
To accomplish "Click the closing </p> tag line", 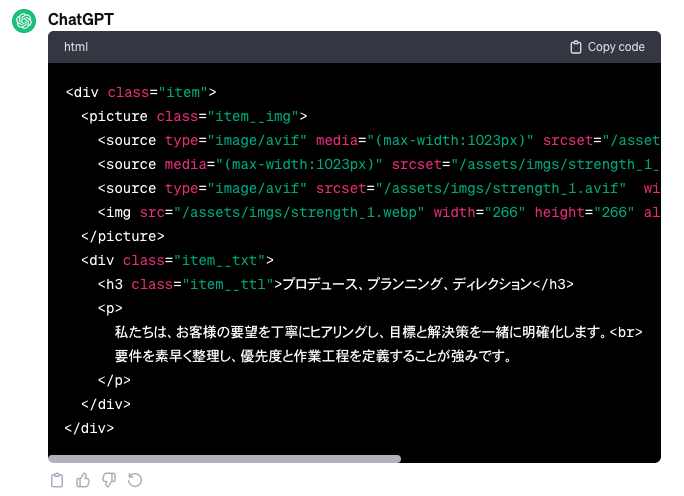I will pos(114,380).
